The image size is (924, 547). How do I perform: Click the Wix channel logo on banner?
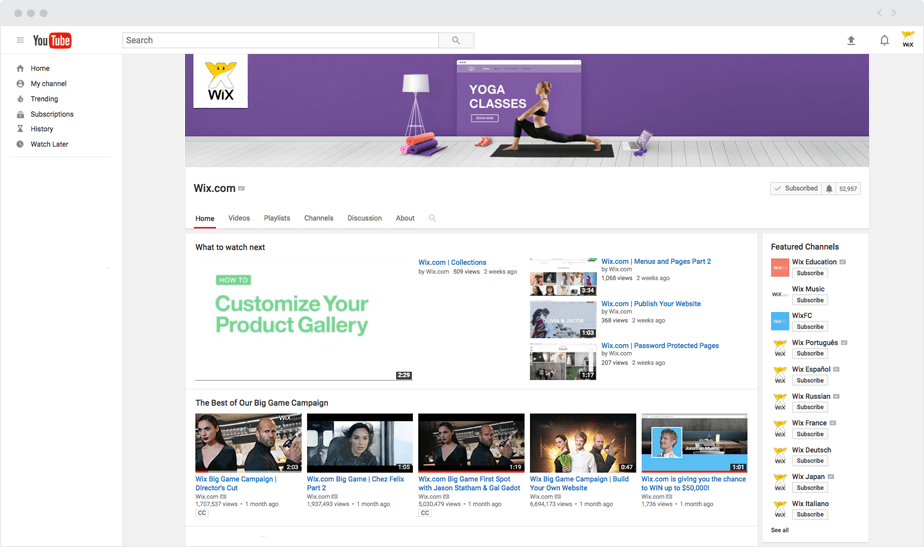tap(220, 81)
